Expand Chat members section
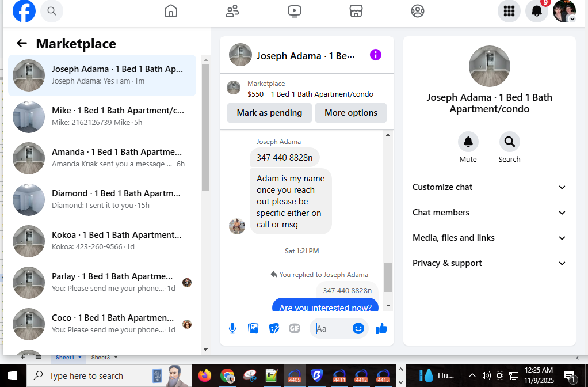The image size is (588, 387). [489, 213]
